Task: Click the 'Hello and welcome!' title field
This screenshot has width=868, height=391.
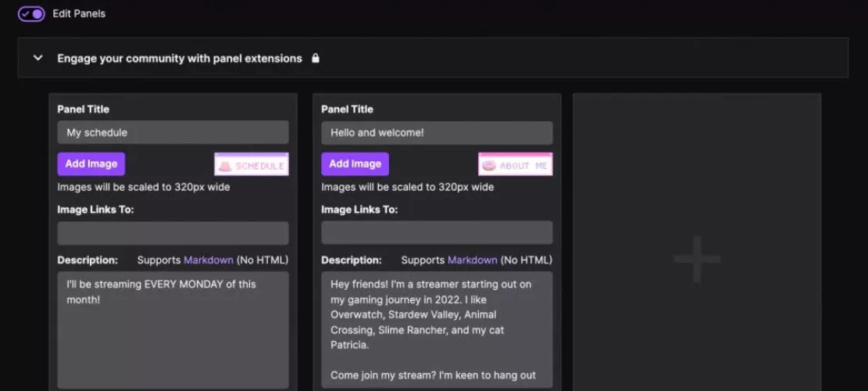Action: click(x=437, y=132)
